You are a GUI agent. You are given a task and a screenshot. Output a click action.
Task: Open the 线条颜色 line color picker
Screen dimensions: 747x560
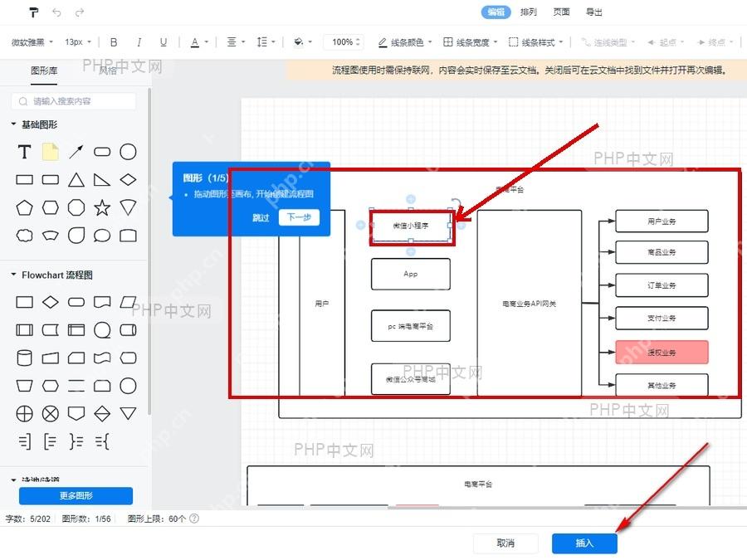click(405, 42)
